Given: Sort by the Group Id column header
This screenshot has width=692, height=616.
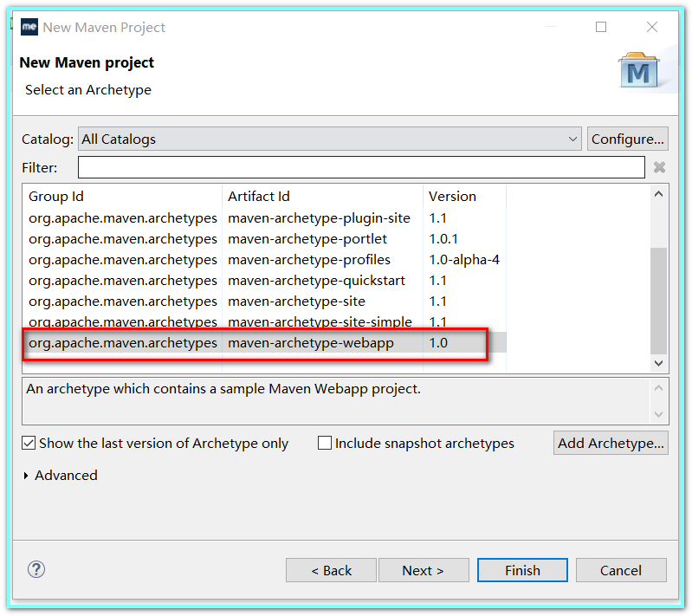Looking at the screenshot, I should click(123, 196).
